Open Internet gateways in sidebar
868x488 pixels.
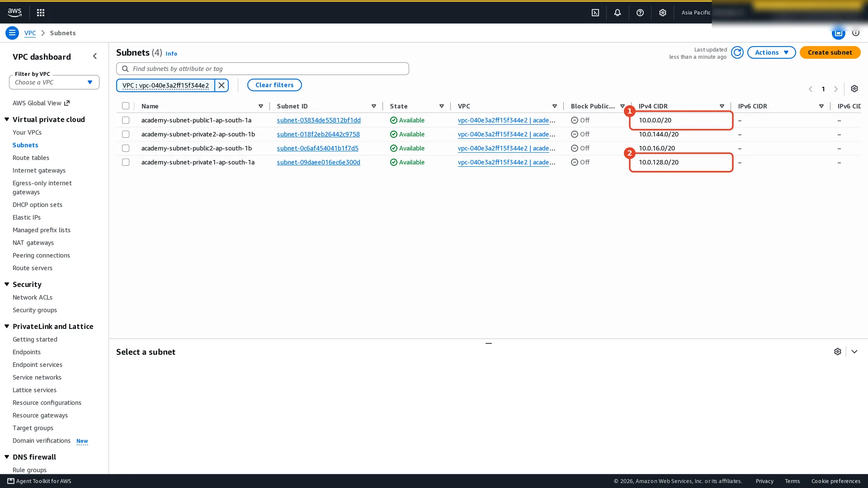tap(39, 170)
